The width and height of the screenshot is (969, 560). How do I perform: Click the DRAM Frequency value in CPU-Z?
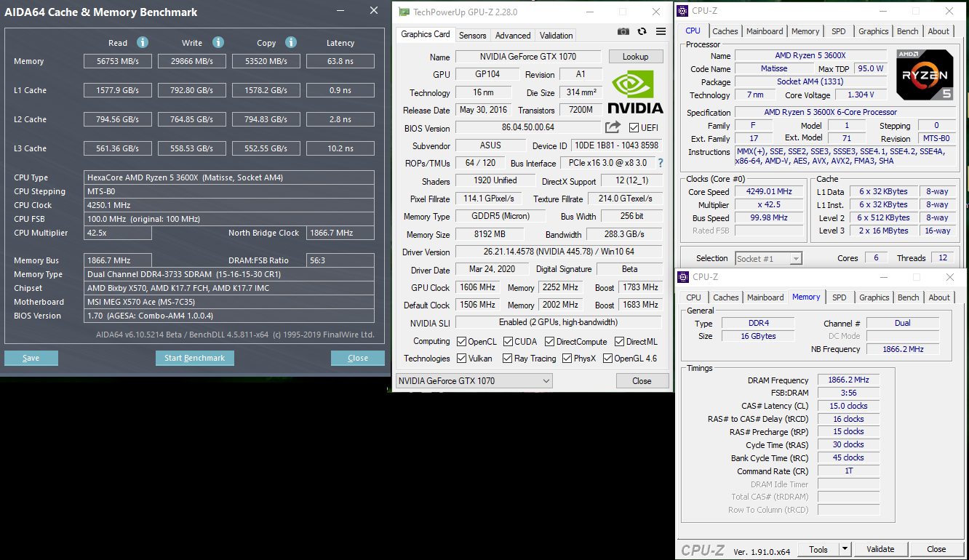click(x=848, y=380)
